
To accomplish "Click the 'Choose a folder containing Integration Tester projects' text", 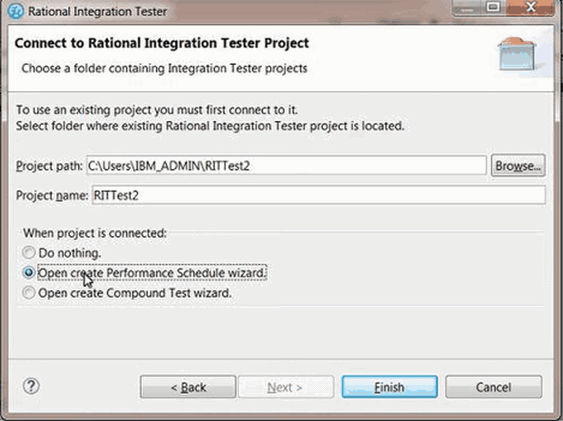I will tap(164, 68).
